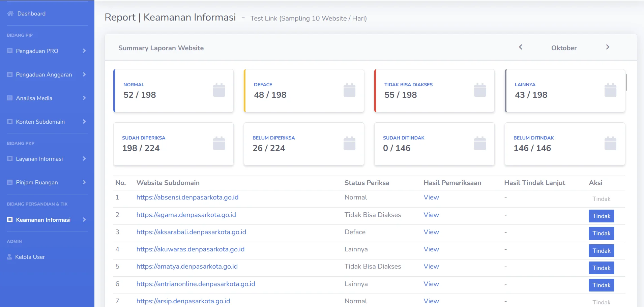Click the calendar icon on the Normal card
This screenshot has height=307, width=644.
(x=218, y=90)
